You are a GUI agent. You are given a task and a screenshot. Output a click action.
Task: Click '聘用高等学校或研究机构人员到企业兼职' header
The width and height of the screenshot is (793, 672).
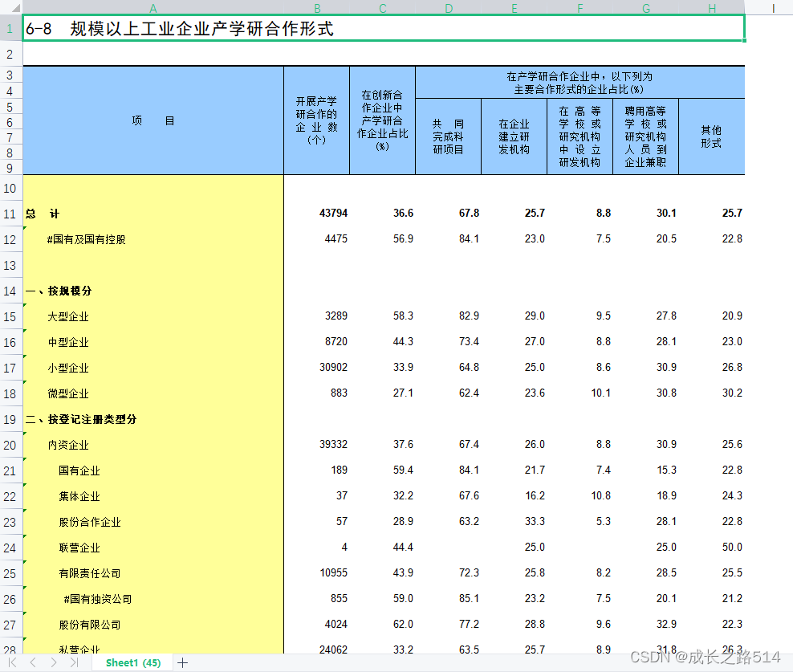645,136
